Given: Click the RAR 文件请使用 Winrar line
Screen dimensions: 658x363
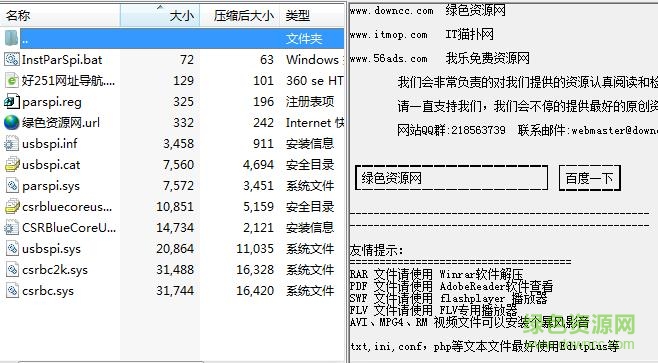Looking at the screenshot, I should coord(436,274).
